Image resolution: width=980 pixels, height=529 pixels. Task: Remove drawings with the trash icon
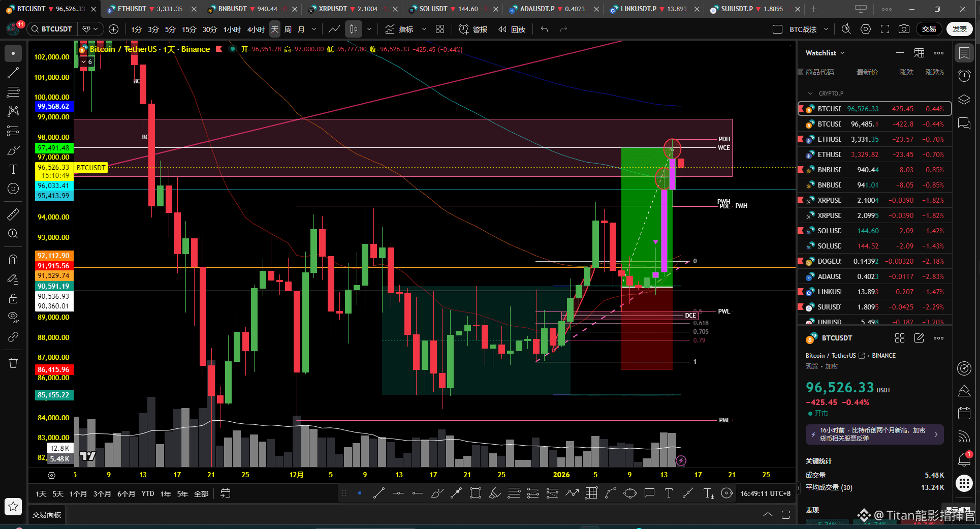[x=13, y=363]
